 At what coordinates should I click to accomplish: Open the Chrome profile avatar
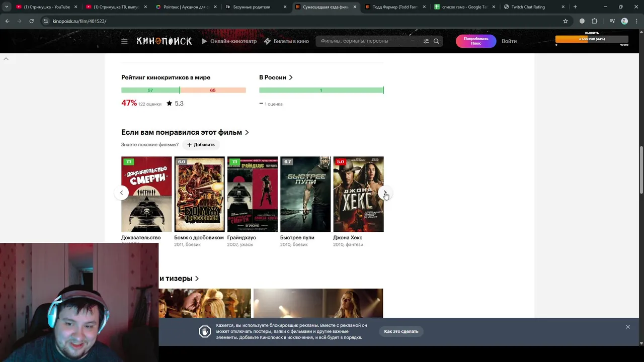pos(624,21)
